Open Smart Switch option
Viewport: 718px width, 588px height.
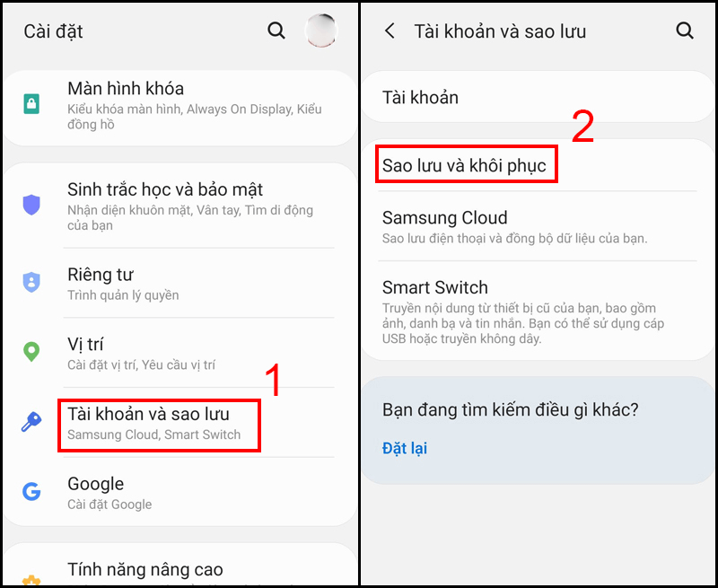(x=537, y=312)
